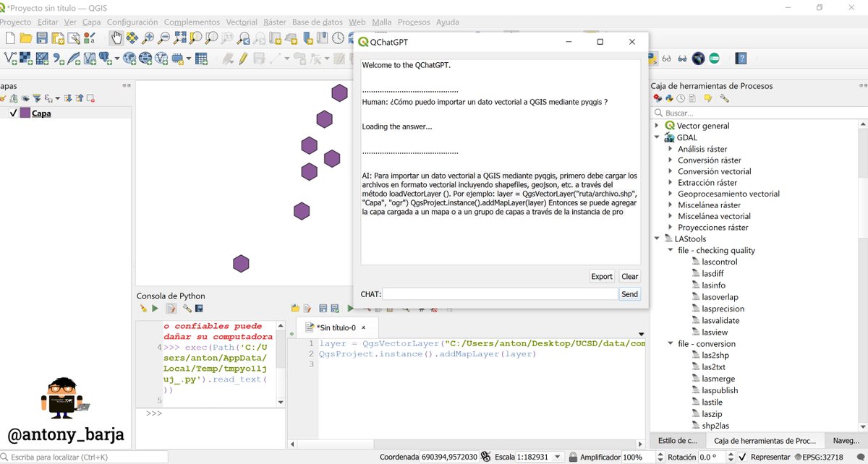This screenshot has height=464, width=868.
Task: Click Export in QChatGPT dialog
Action: point(602,276)
